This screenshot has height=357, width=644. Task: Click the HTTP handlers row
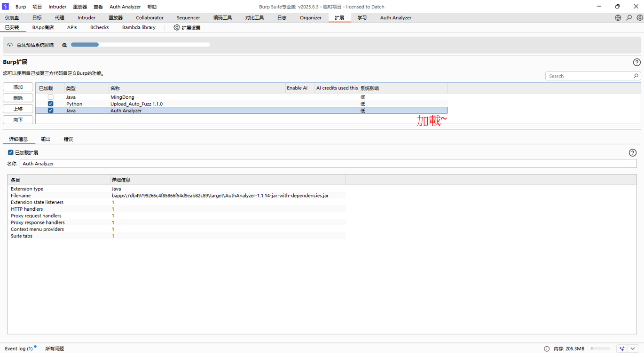pyautogui.click(x=176, y=209)
